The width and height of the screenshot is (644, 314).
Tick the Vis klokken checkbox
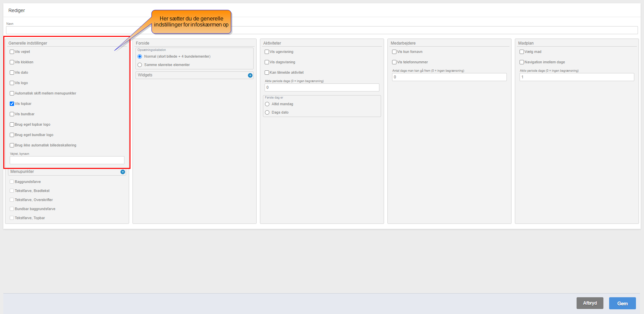[x=12, y=62]
